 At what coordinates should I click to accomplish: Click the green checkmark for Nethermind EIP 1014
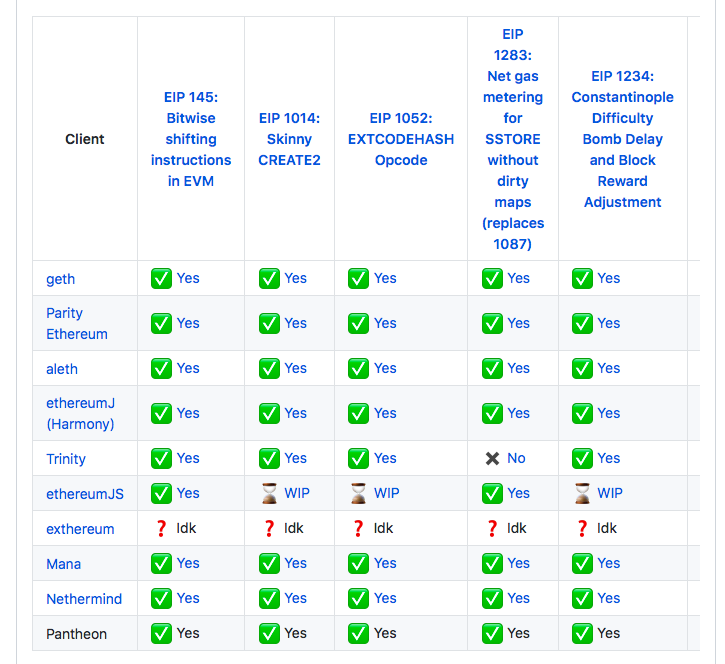[x=269, y=598]
